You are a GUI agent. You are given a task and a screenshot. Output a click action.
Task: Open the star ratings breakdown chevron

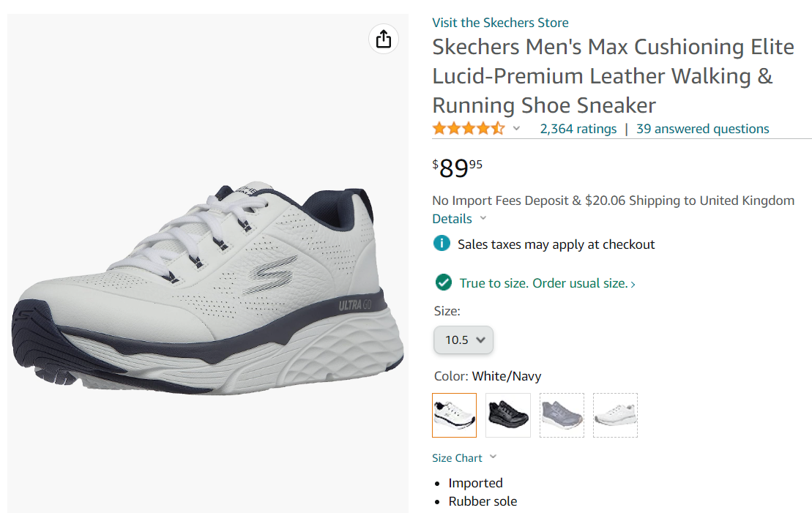click(x=516, y=129)
